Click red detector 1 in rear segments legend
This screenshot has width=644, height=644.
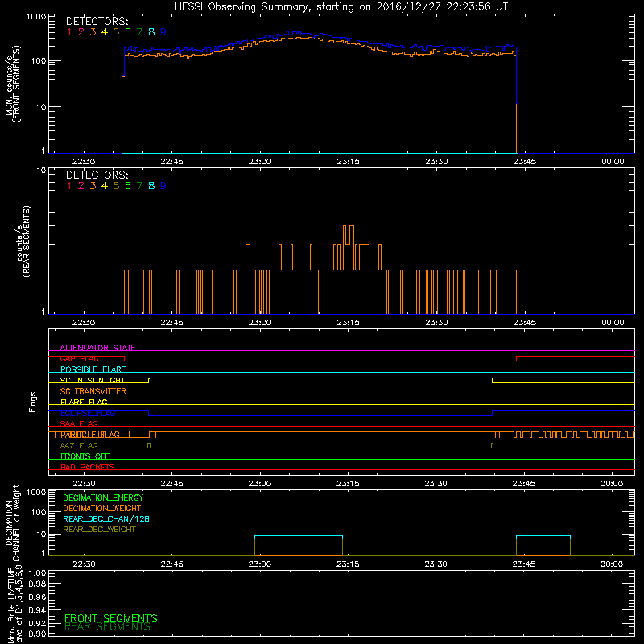pos(69,186)
